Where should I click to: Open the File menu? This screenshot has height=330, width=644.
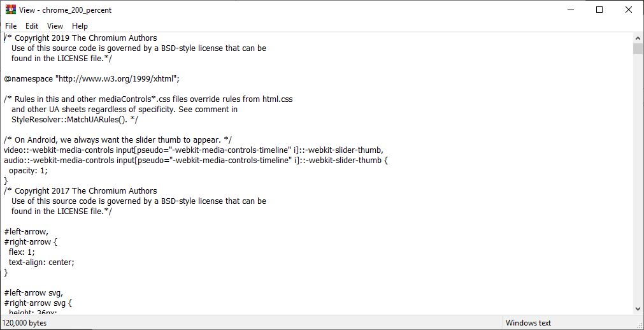(x=11, y=26)
